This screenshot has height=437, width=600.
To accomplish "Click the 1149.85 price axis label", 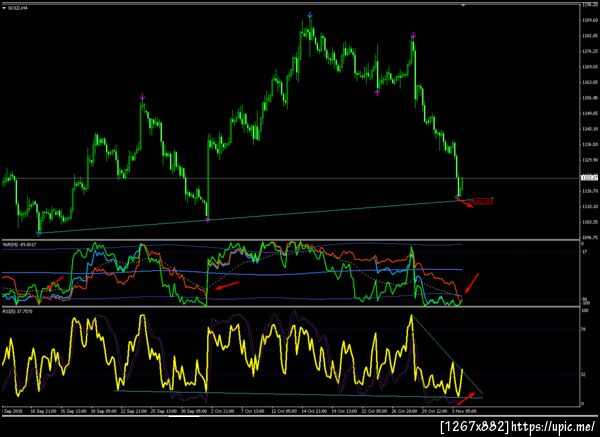I will pos(590,113).
